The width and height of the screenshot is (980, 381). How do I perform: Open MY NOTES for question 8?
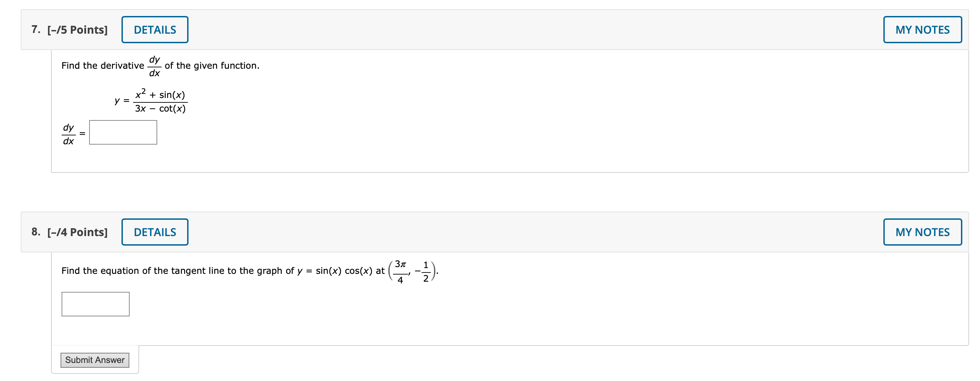coord(923,232)
